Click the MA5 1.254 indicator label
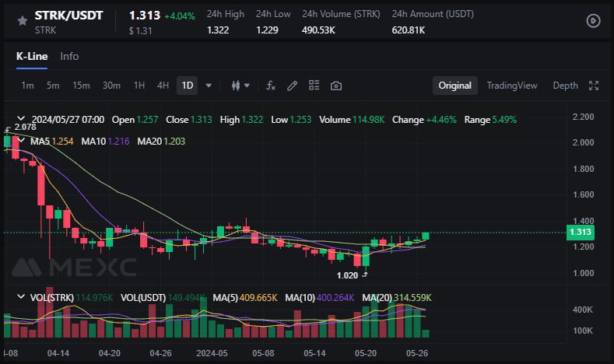Screen dimensions: 614x364 [52, 142]
